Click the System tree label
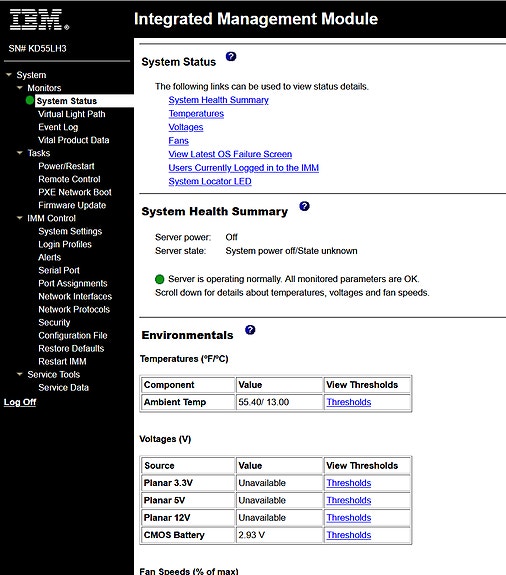506x575 pixels. [31, 75]
